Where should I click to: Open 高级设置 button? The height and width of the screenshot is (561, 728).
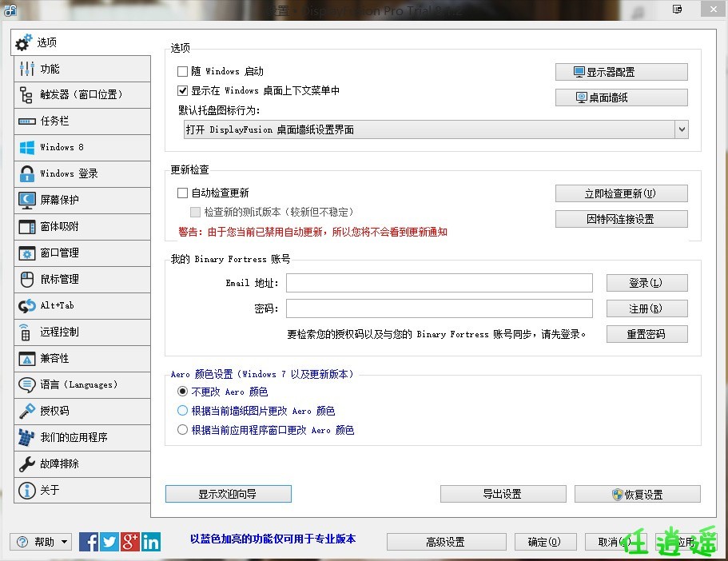[447, 542]
